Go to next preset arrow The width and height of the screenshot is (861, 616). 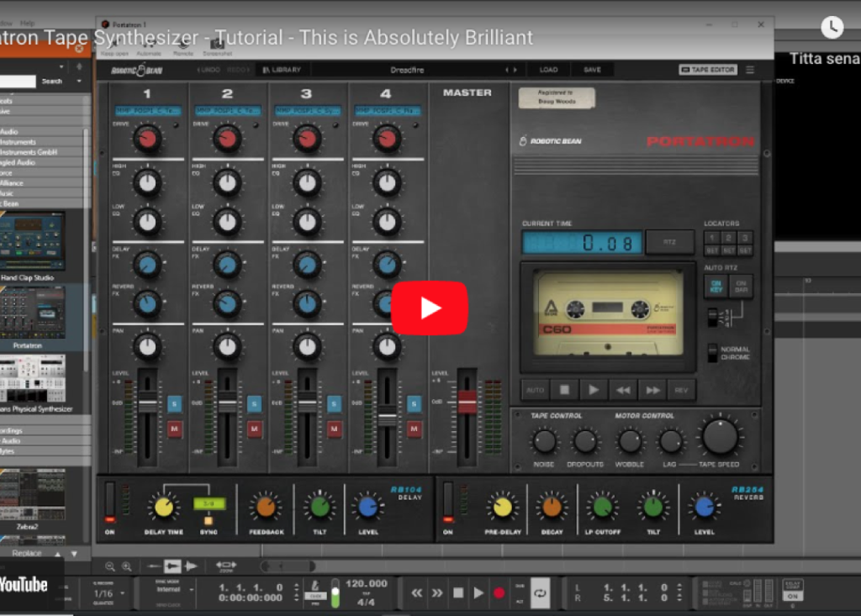pyautogui.click(x=515, y=70)
